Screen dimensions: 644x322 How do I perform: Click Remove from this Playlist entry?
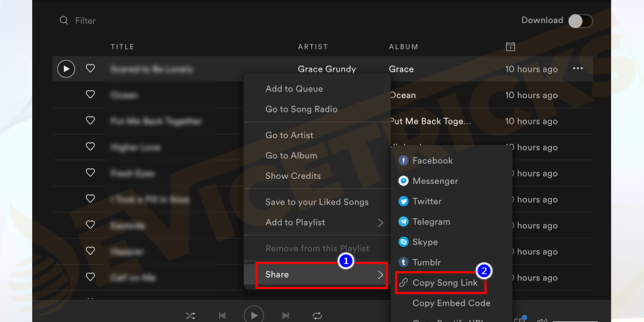pos(317,248)
